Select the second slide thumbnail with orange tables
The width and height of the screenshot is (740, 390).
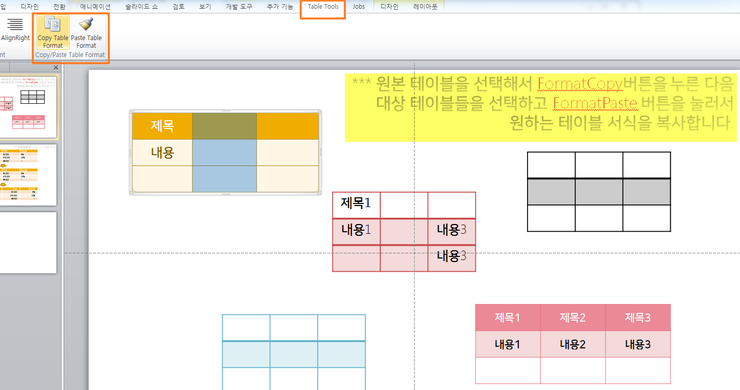click(x=28, y=174)
